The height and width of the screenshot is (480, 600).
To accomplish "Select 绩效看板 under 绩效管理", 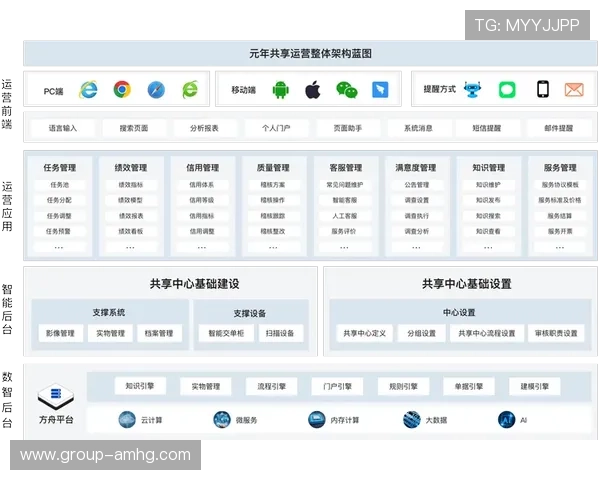I will (131, 231).
